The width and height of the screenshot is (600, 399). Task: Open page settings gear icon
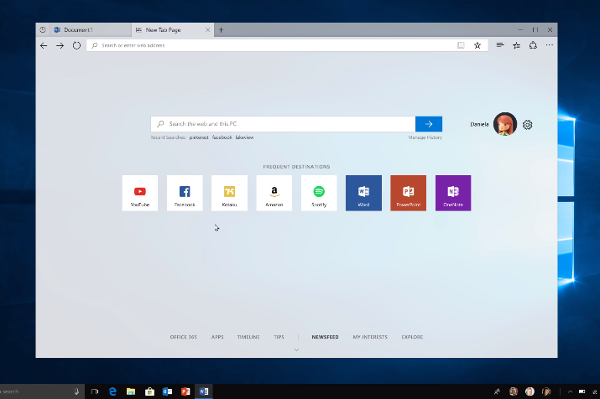[x=527, y=125]
